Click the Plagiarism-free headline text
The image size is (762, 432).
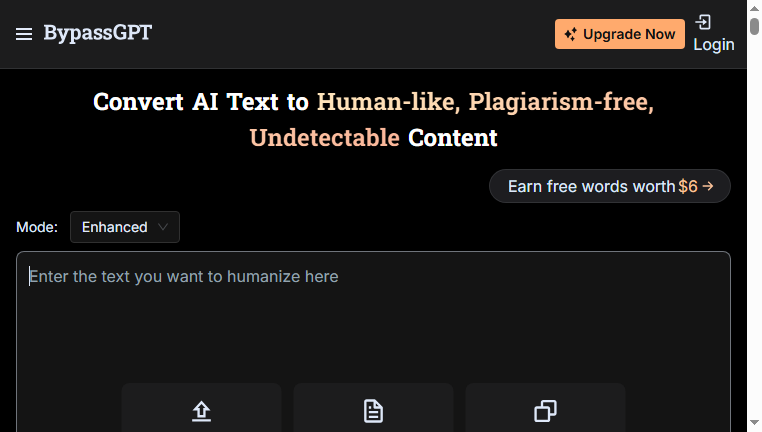(x=561, y=102)
